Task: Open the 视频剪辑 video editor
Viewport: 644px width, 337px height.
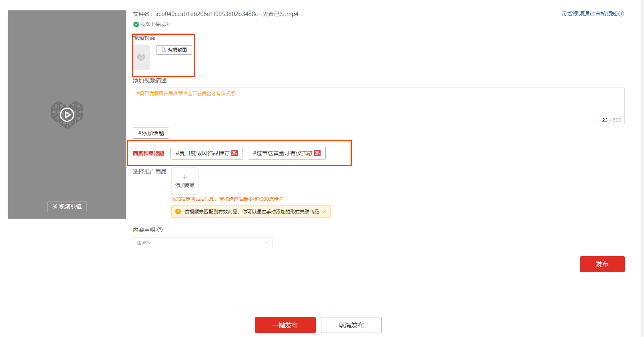Action: point(67,207)
